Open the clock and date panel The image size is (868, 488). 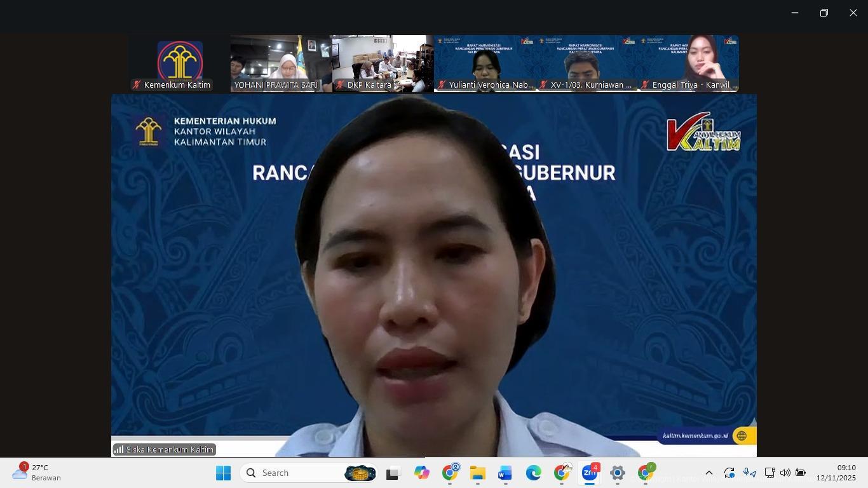[836, 473]
